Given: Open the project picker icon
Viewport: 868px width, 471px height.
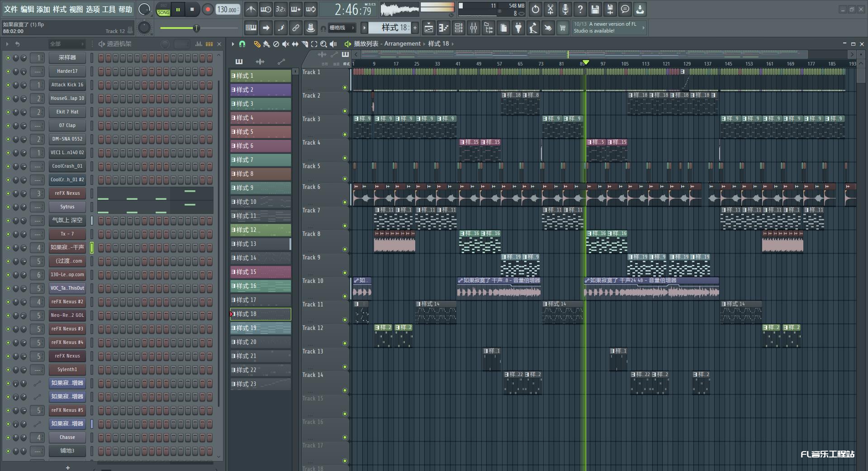Looking at the screenshot, I should point(503,28).
